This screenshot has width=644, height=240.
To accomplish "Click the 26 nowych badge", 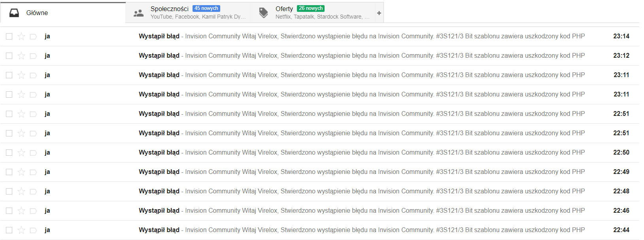I will coord(311,8).
